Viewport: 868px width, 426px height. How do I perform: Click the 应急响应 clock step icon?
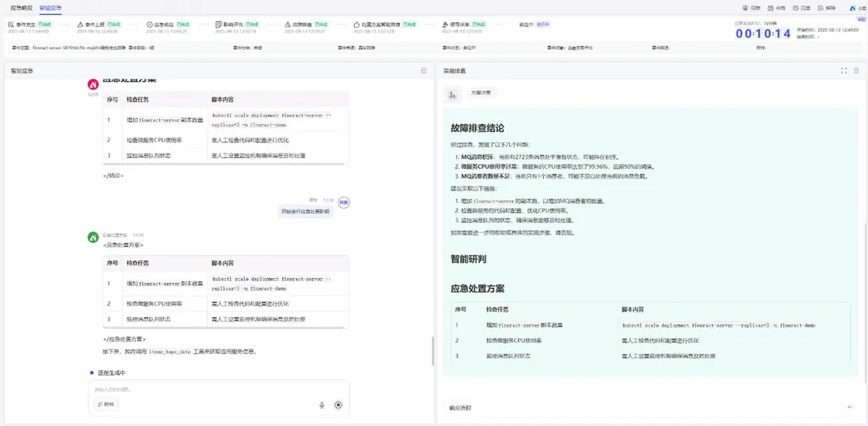coord(149,25)
